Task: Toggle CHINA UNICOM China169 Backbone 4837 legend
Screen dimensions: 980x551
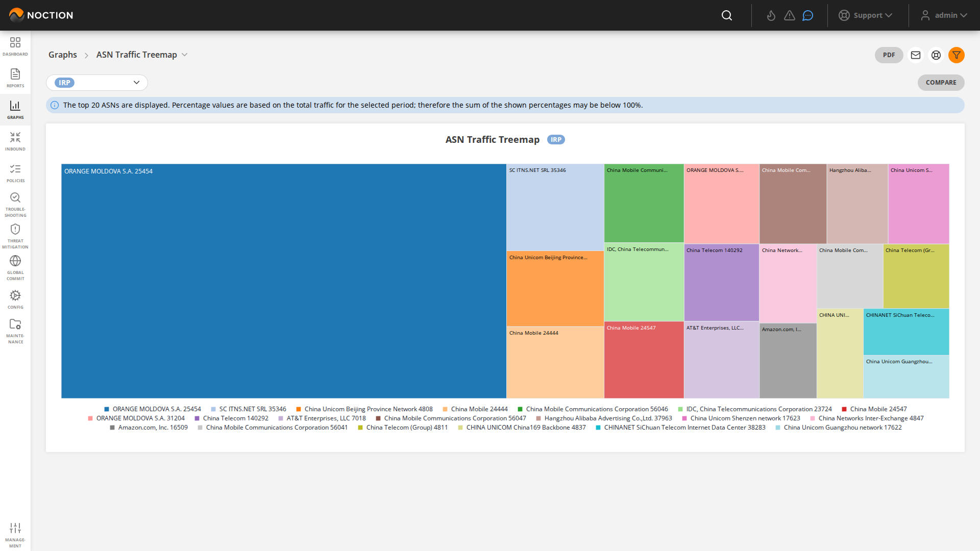Action: pyautogui.click(x=522, y=428)
